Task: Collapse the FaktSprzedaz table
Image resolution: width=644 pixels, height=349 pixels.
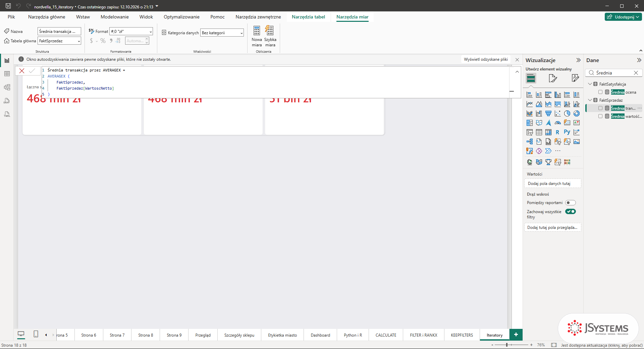Action: pos(590,100)
